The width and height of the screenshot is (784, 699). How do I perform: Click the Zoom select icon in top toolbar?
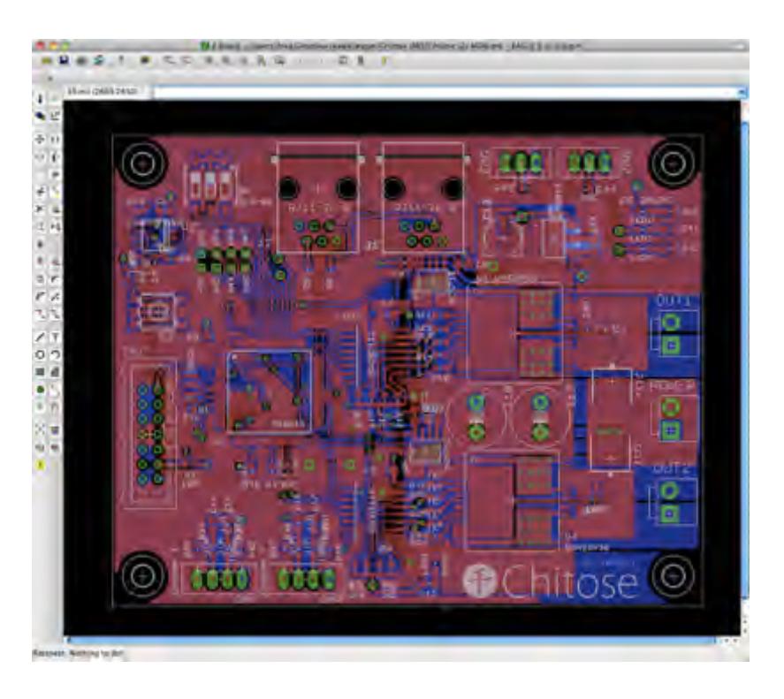tap(280, 60)
